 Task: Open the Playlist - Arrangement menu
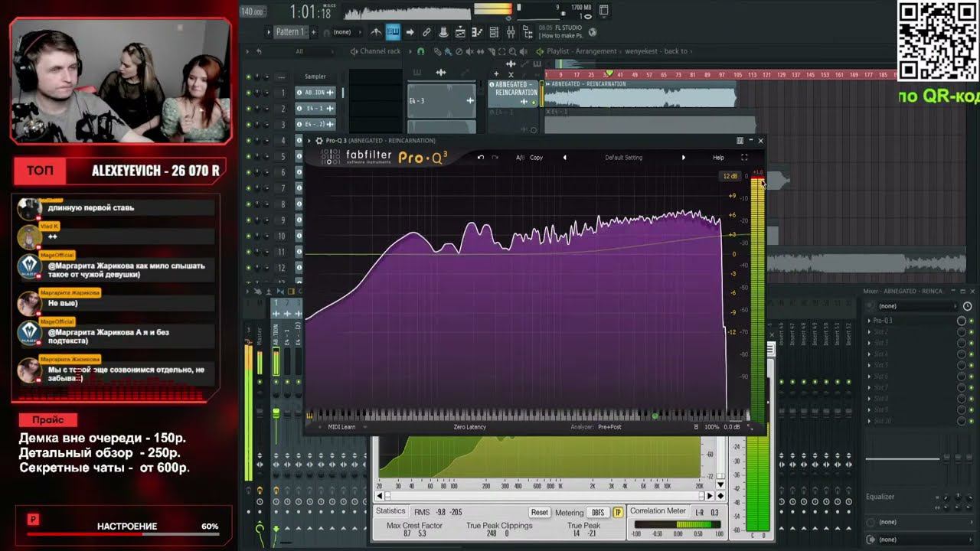[x=581, y=51]
